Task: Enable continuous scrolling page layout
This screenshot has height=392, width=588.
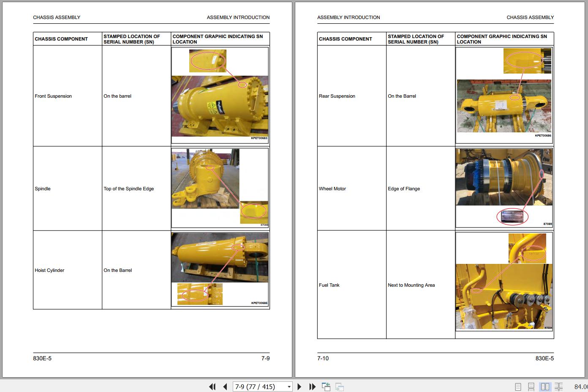Action: [531, 387]
